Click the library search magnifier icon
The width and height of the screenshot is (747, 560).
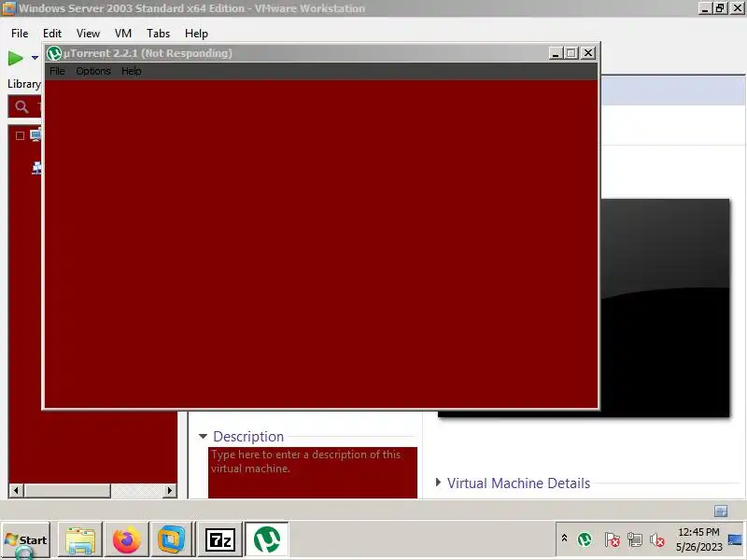click(21, 106)
